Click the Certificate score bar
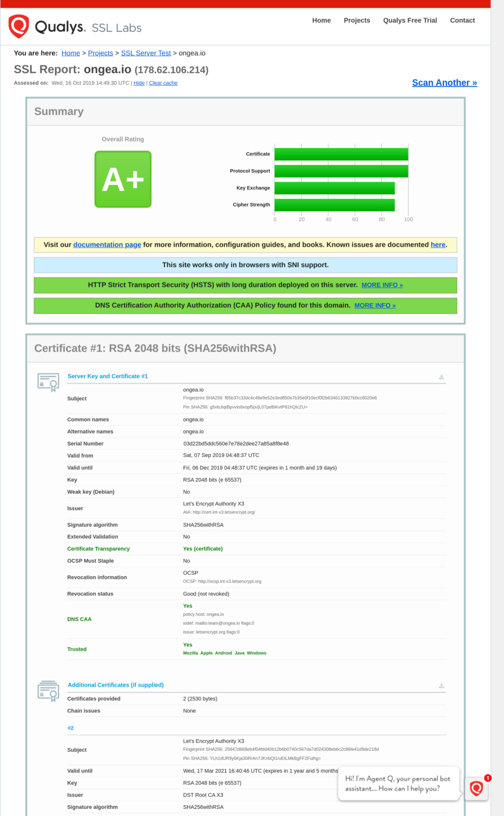The width and height of the screenshot is (504, 816). click(341, 154)
